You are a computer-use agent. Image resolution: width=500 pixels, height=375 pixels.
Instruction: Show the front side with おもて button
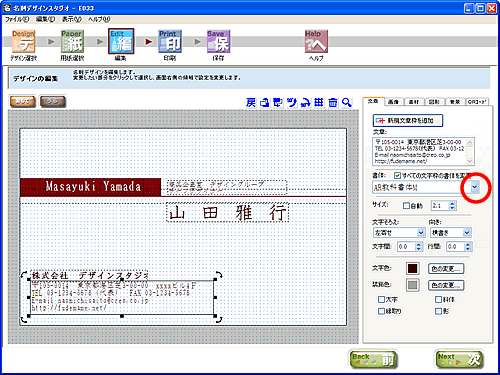tap(22, 101)
